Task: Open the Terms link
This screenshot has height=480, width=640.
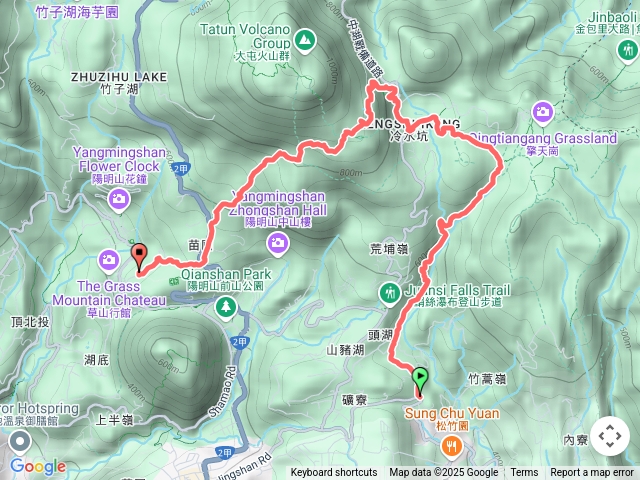Action: (x=524, y=473)
